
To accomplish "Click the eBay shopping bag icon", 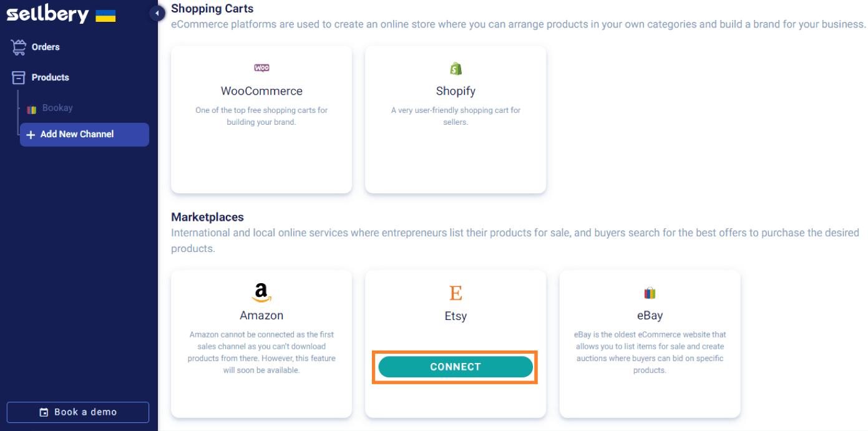I will [650, 293].
